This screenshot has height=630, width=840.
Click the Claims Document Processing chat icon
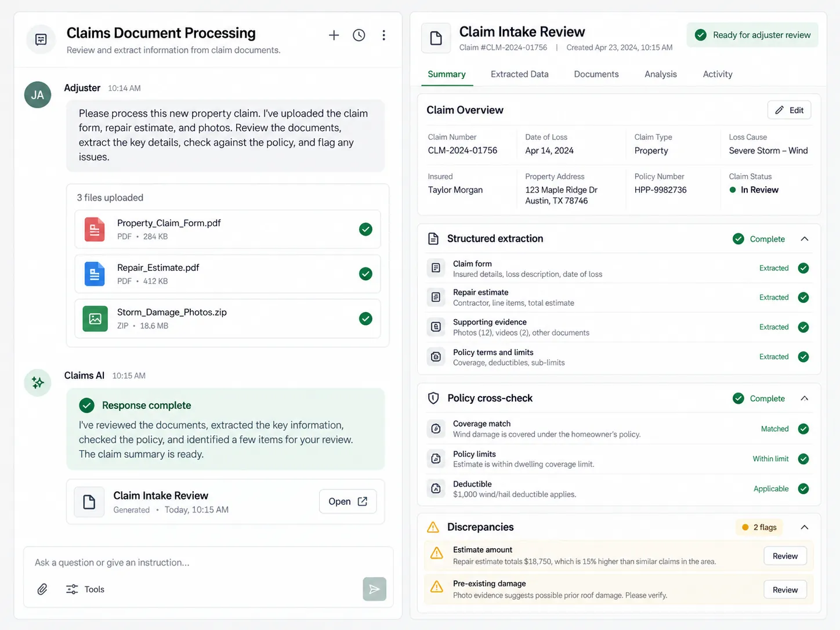(x=41, y=39)
